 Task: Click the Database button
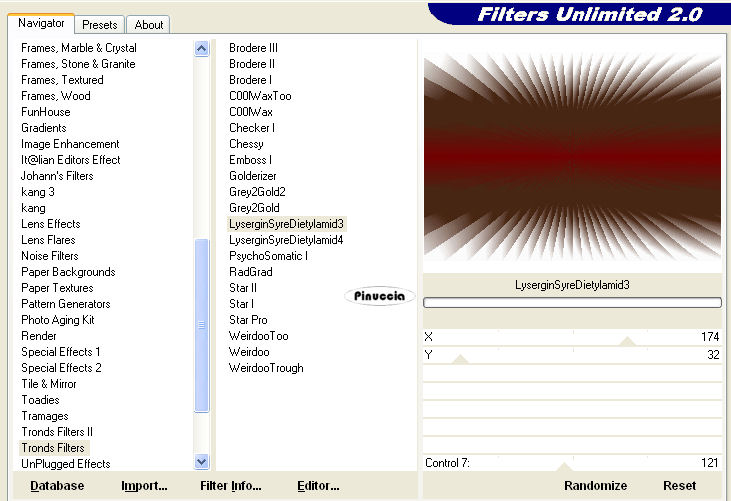point(57,486)
